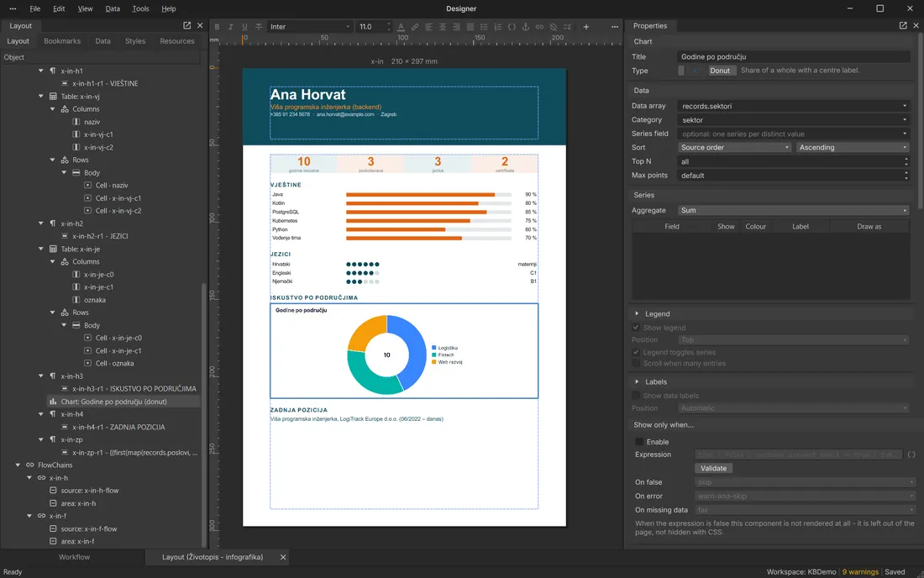Image resolution: width=924 pixels, height=578 pixels.
Task: Toggle strikethrough formatting in the toolbar
Action: [x=259, y=27]
